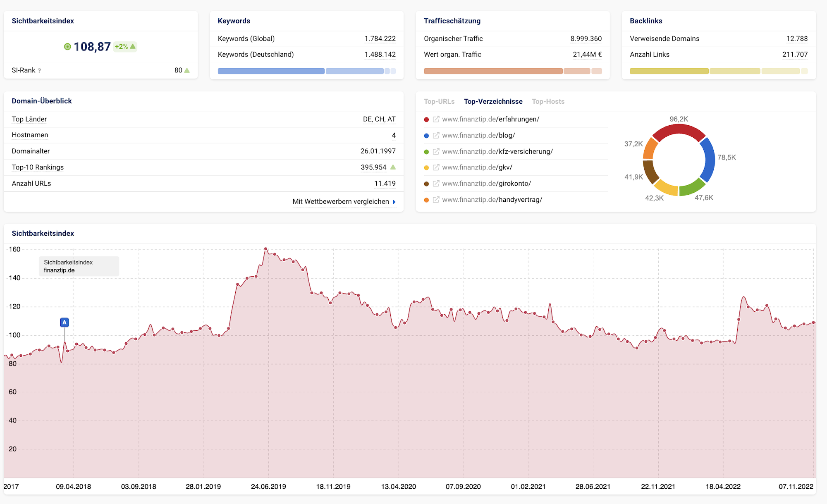Click the green target icon beside 108,87
The height and width of the screenshot is (504, 827).
tap(67, 47)
